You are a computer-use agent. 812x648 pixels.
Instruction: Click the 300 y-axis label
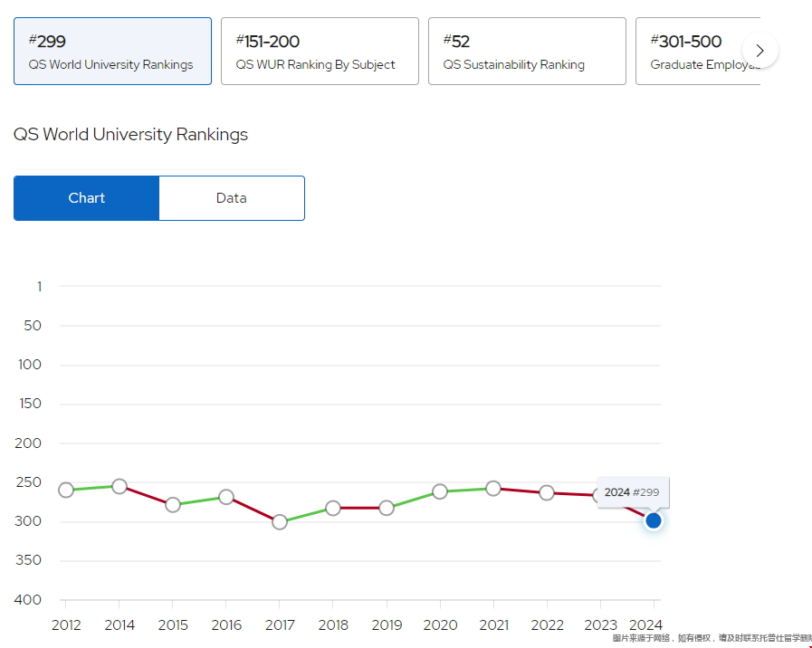tap(30, 521)
